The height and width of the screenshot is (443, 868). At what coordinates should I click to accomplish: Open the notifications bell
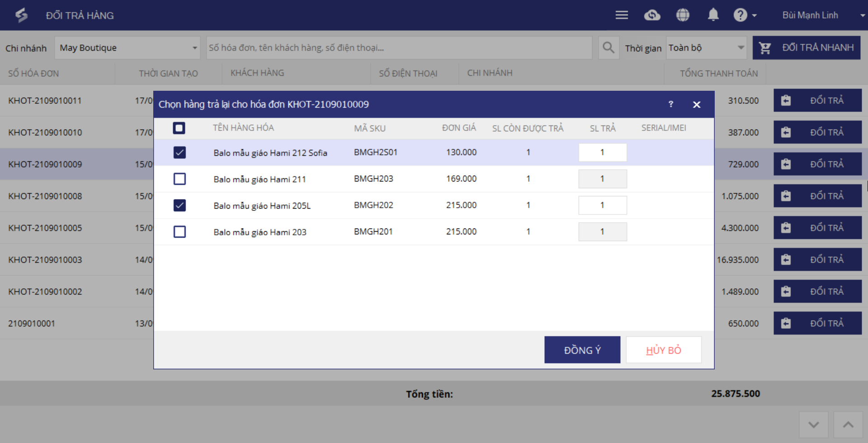713,15
